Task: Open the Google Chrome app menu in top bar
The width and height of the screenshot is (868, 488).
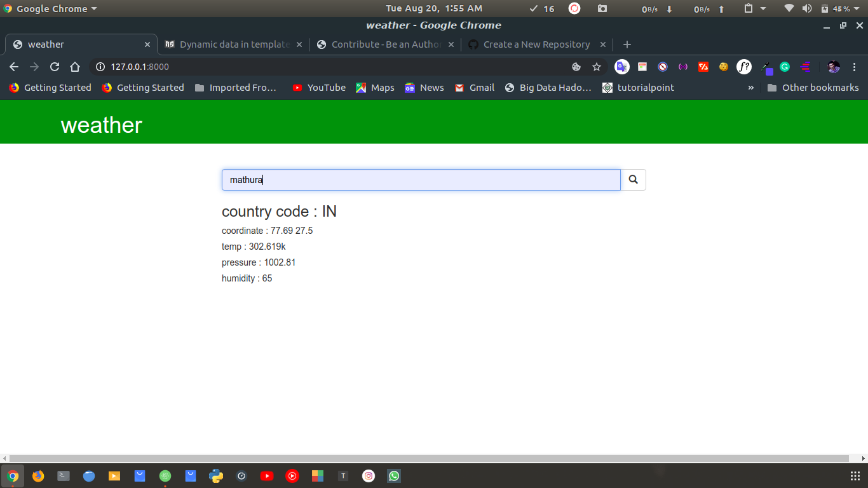Action: (x=51, y=9)
